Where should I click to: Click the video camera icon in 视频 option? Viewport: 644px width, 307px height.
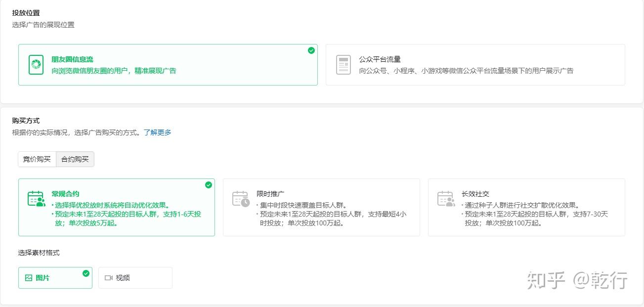(109, 278)
